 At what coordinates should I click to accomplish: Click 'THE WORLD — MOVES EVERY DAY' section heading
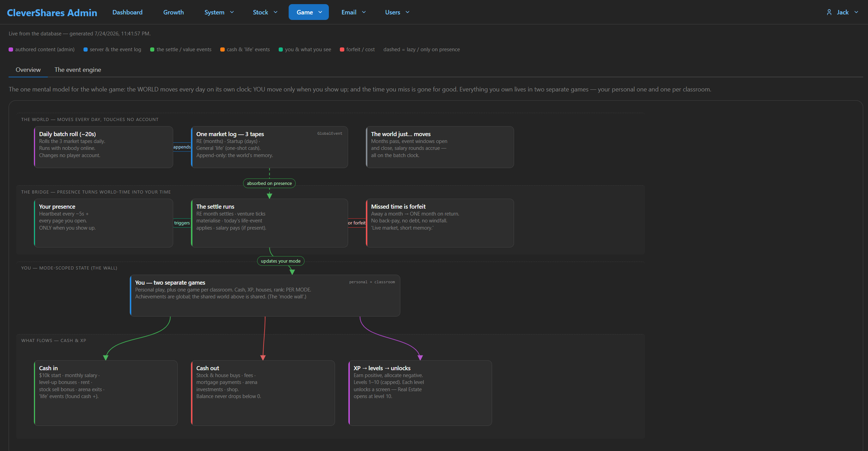pos(90,119)
